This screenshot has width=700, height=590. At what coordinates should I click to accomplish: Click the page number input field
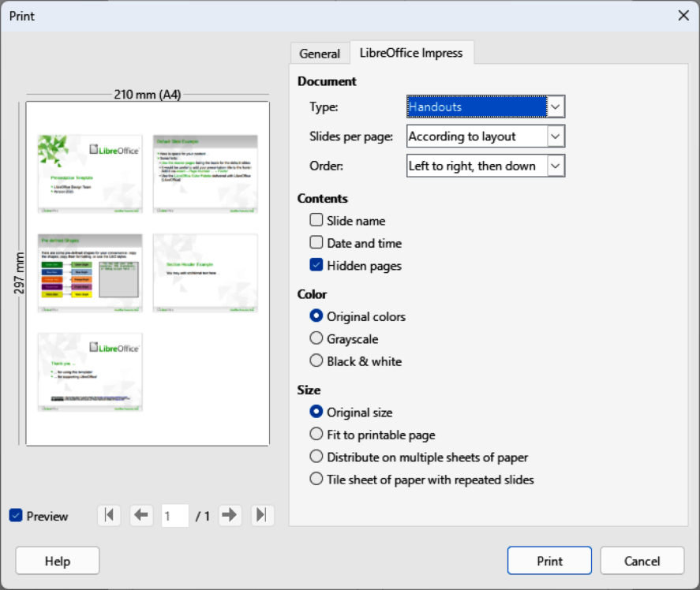pyautogui.click(x=174, y=516)
